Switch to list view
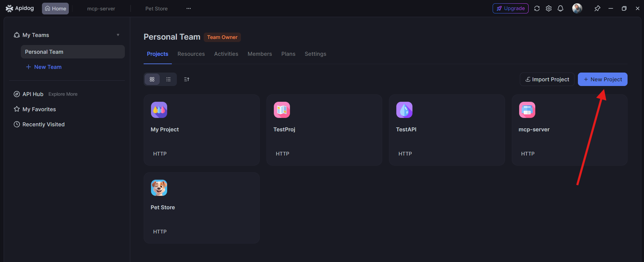 click(168, 79)
